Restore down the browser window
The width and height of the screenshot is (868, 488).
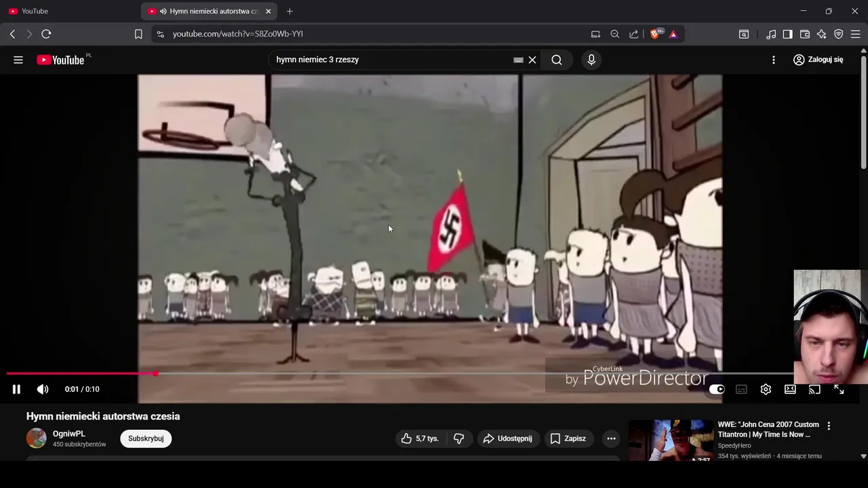[x=829, y=11]
